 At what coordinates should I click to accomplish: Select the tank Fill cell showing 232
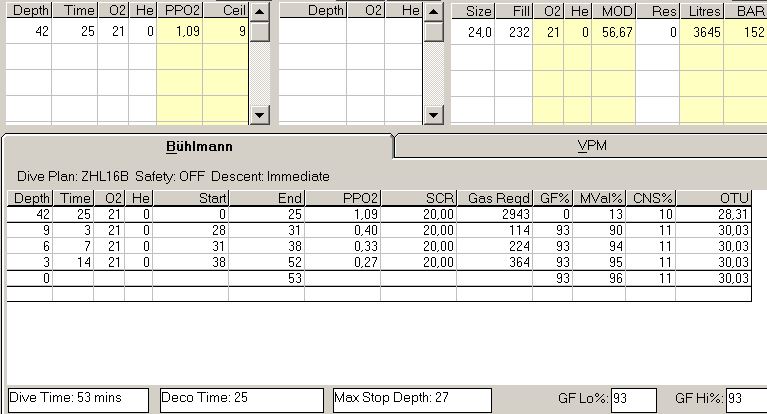pyautogui.click(x=514, y=32)
